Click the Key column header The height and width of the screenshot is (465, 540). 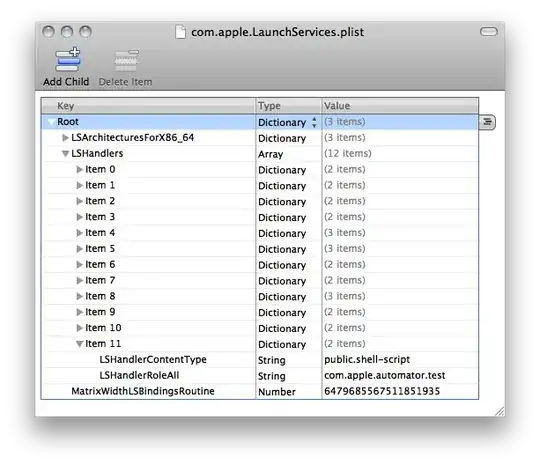tap(148, 106)
